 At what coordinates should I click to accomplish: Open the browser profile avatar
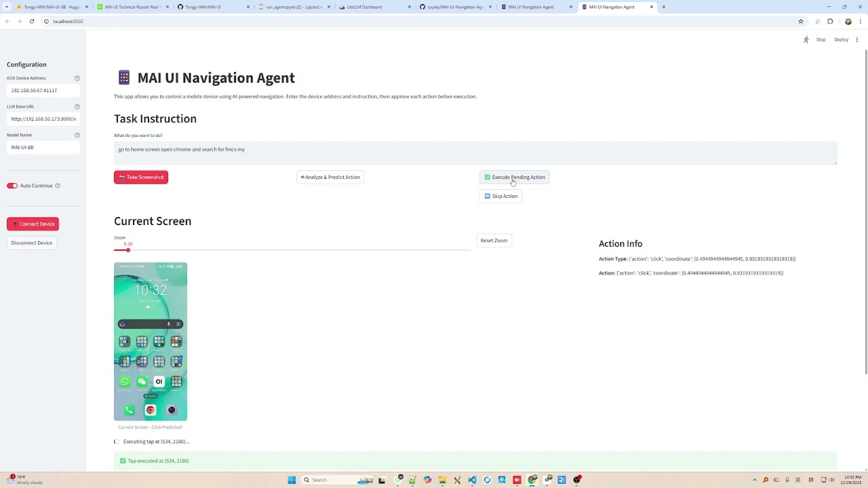click(848, 21)
